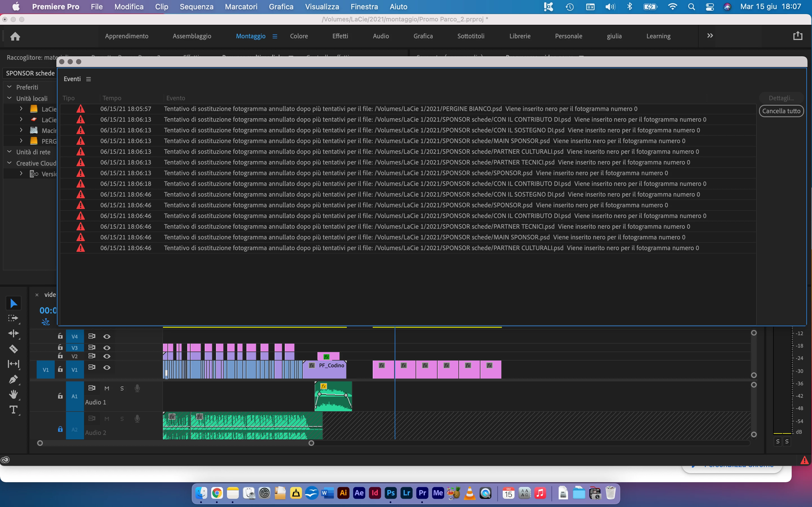Viewport: 812px width, 507px height.
Task: Unlock the Audio 2 track lock
Action: pos(60,429)
